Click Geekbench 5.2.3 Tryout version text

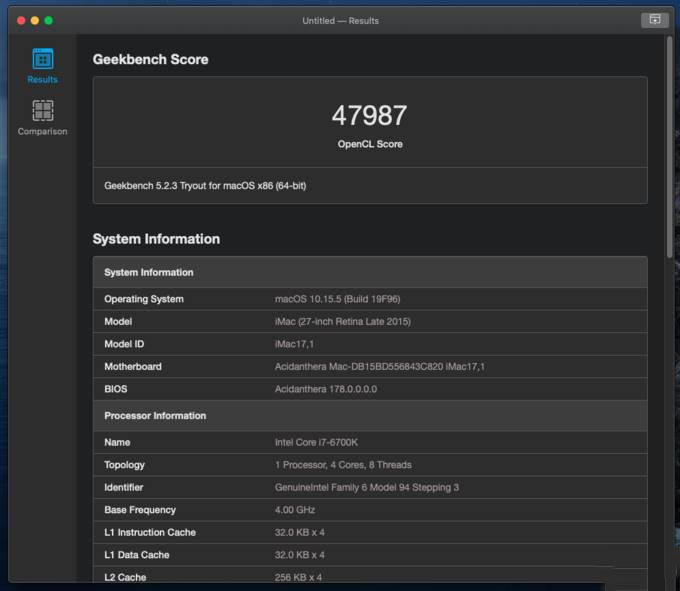[205, 186]
